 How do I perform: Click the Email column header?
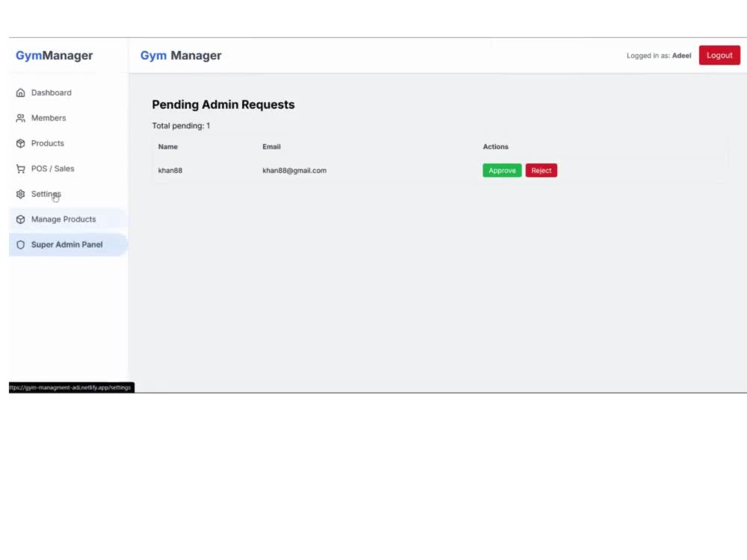point(272,146)
